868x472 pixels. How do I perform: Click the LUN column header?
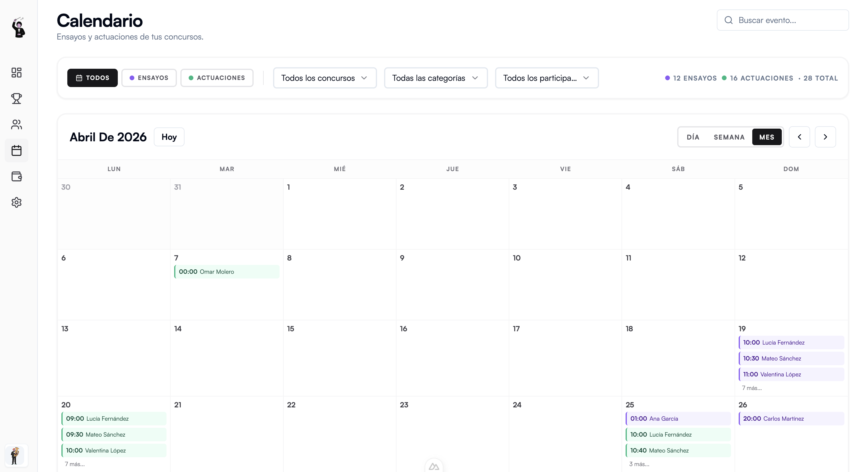(114, 169)
